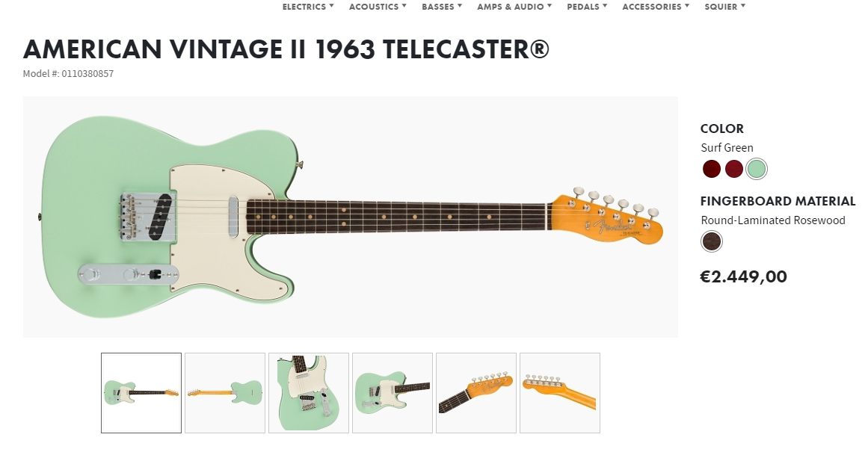868x461 pixels.
Task: View the headstock back tuners thumbnail
Action: (560, 393)
